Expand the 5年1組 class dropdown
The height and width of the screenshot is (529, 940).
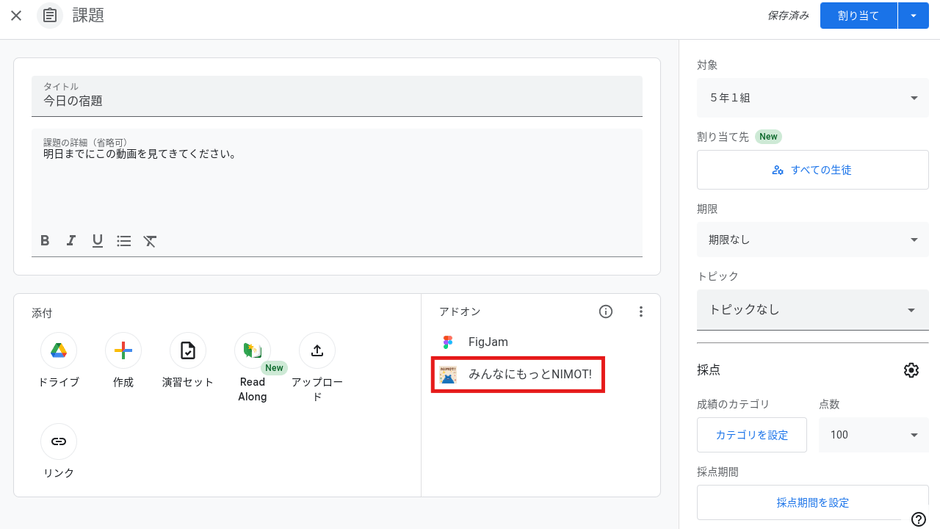pyautogui.click(x=812, y=98)
